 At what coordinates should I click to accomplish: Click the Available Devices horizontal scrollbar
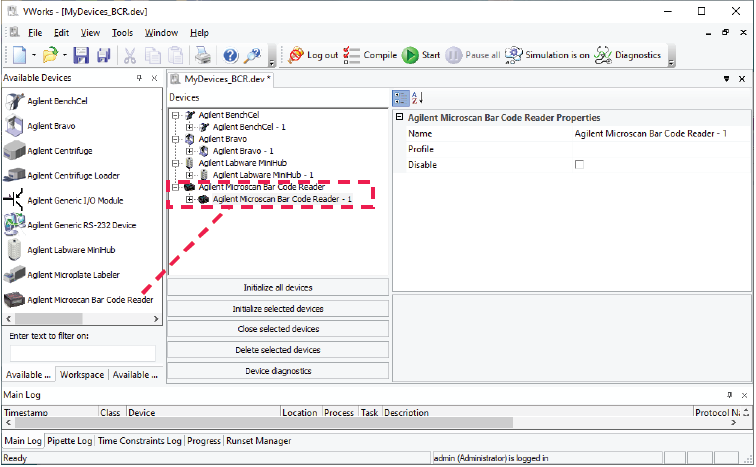(x=82, y=319)
